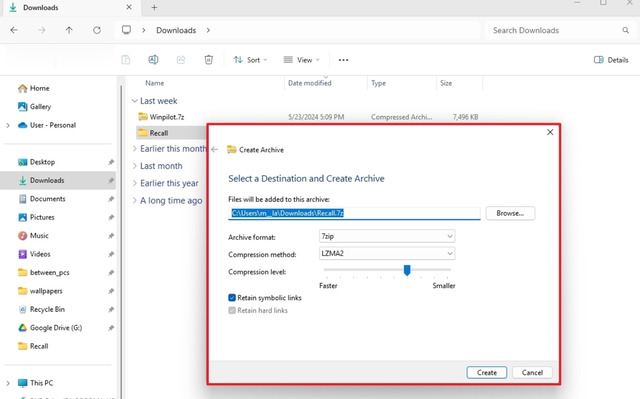
Task: Click the Retain hard links checkbox
Action: (232, 310)
